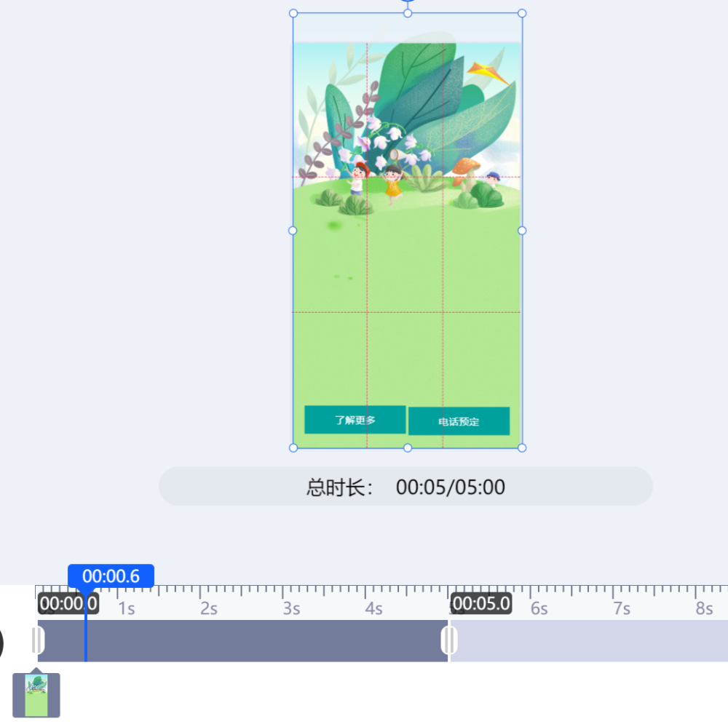Image resolution: width=728 pixels, height=724 pixels.
Task: Click the round play button beside timeline
Action: 2,643
